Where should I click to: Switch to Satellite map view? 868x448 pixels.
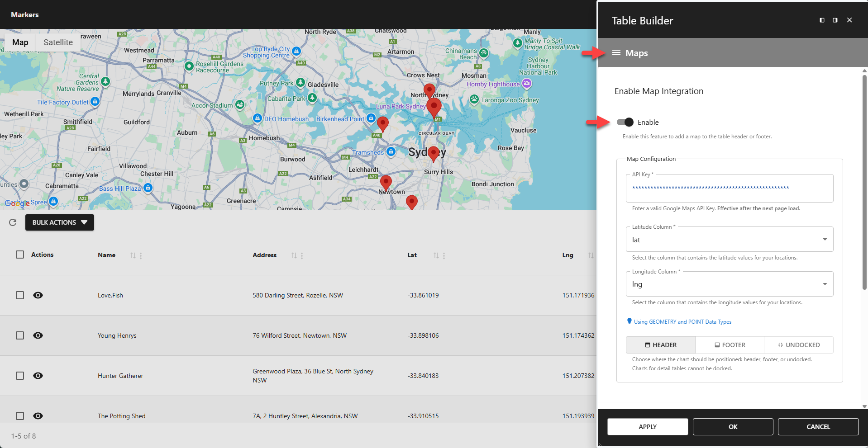coord(58,42)
